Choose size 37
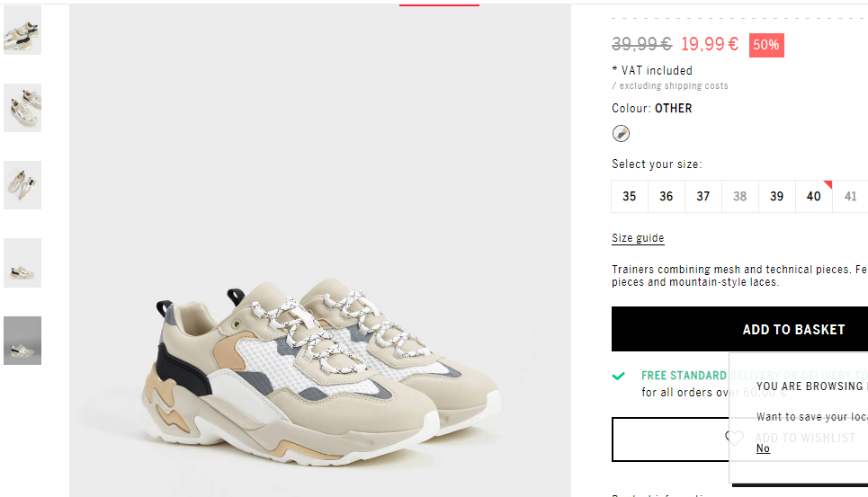Viewport: 868px width, 497px height. (x=703, y=196)
